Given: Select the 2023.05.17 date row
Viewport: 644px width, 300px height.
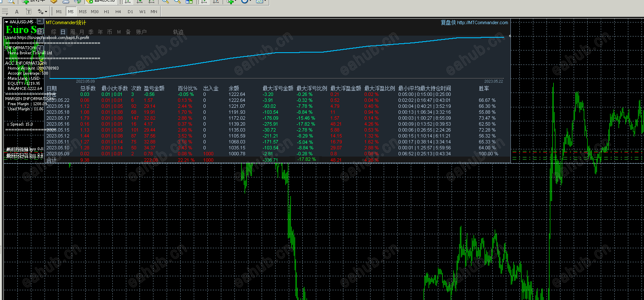Looking at the screenshot, I should click(x=59, y=118).
